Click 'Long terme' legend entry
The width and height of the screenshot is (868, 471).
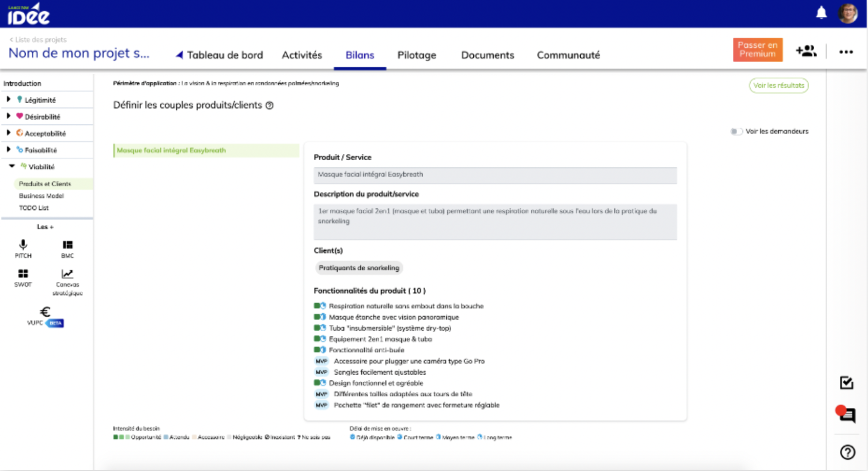pos(494,437)
